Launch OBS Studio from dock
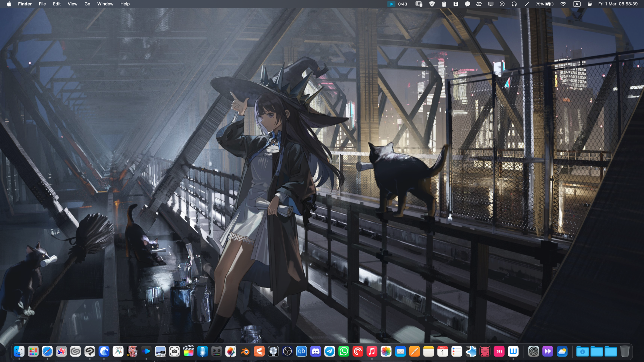Viewport: 644px width, 362px height. pos(288,351)
